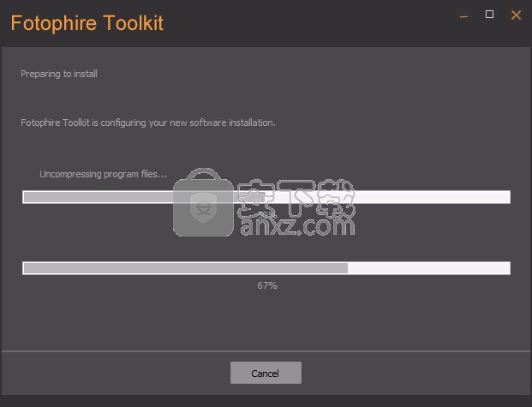Select the 67% progress text

[x=267, y=285]
